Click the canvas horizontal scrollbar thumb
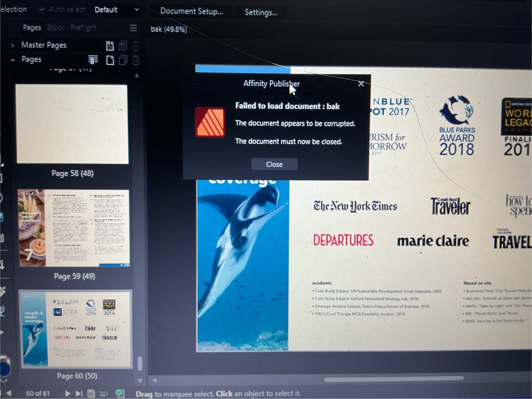532x399 pixels. (394, 379)
